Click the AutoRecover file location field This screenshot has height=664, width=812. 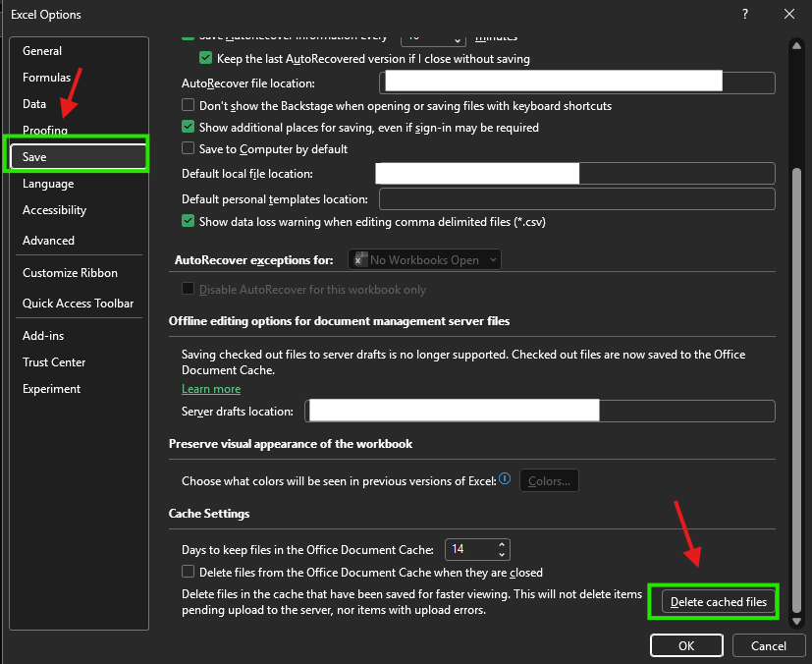coord(577,83)
